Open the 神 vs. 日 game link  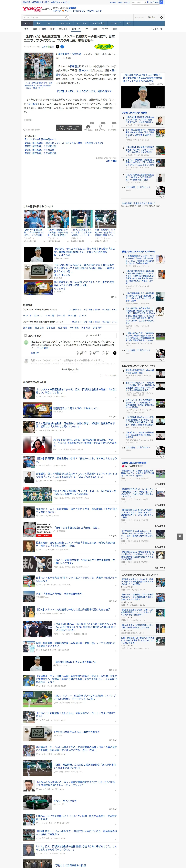[x=72, y=316]
